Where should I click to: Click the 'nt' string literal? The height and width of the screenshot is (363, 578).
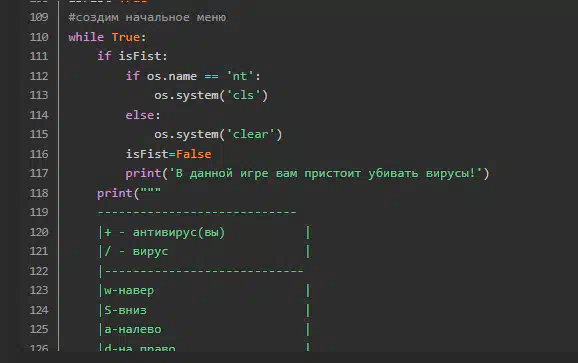tap(240, 76)
